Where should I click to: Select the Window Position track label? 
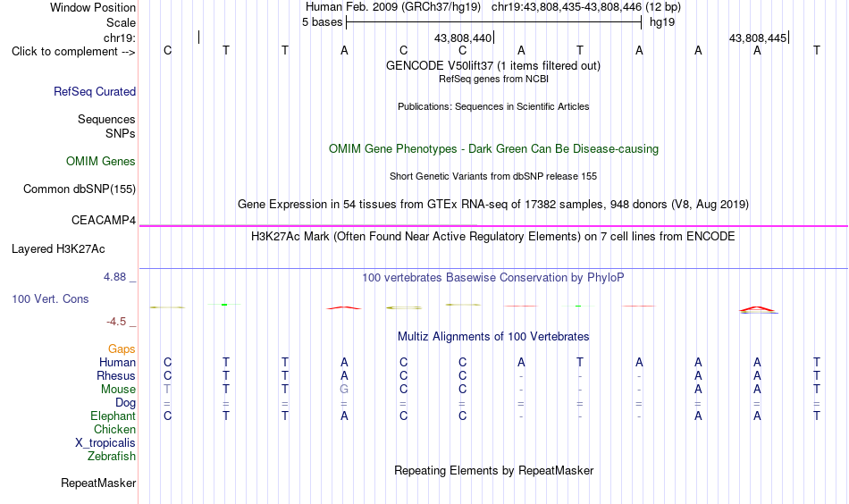tap(93, 7)
